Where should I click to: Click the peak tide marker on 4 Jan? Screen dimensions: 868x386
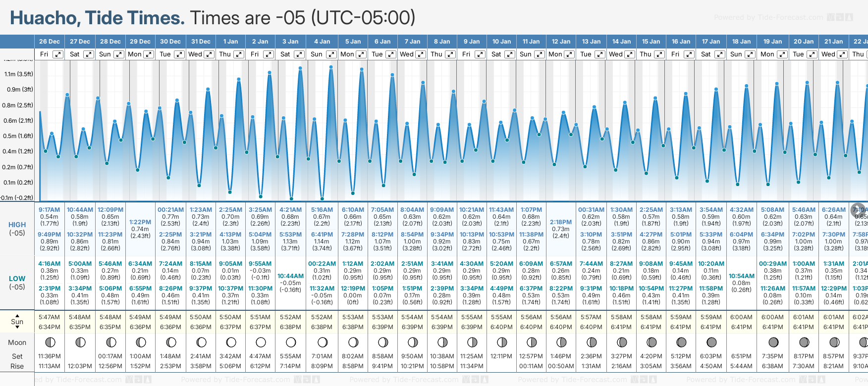pyautogui.click(x=331, y=67)
